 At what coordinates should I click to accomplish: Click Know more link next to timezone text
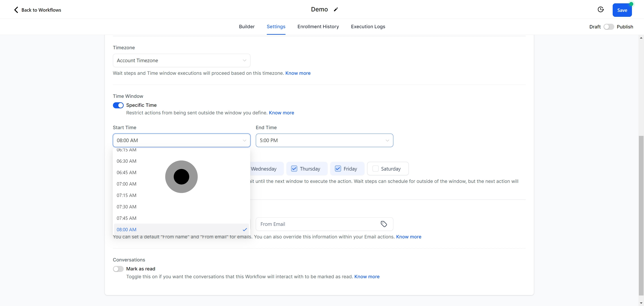[298, 73]
